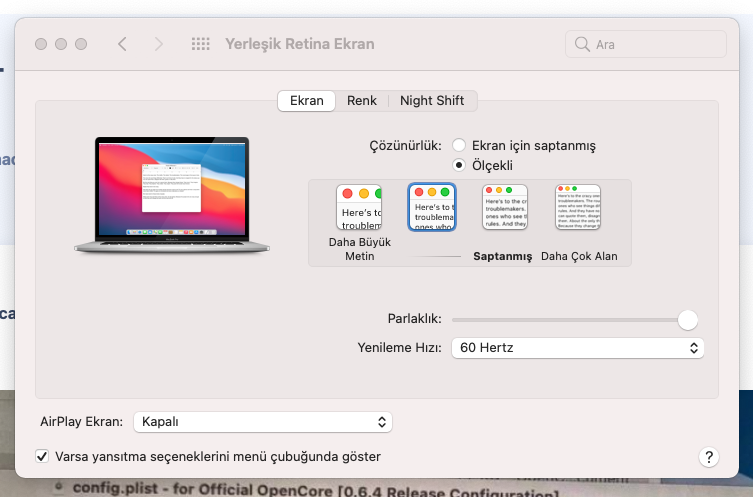Choose the Saptanmış resolution thumbnail

504,208
